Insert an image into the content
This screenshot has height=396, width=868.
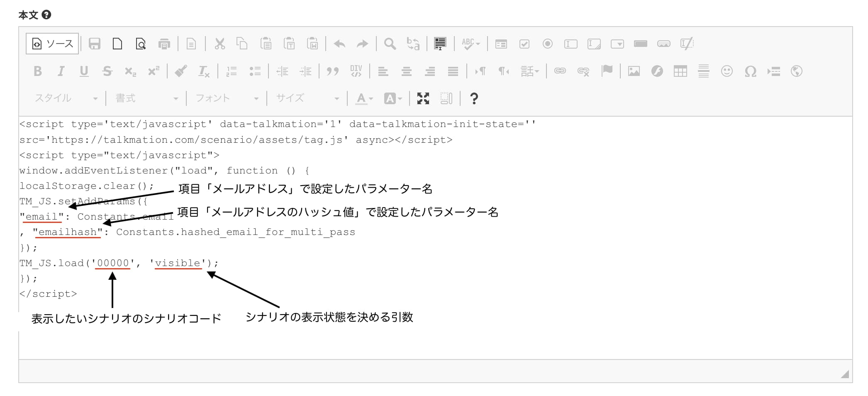[x=633, y=71]
